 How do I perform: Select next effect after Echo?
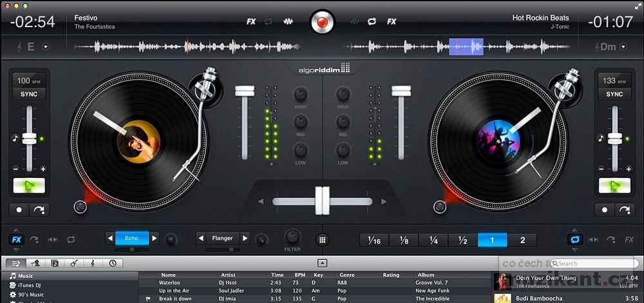coord(155,238)
